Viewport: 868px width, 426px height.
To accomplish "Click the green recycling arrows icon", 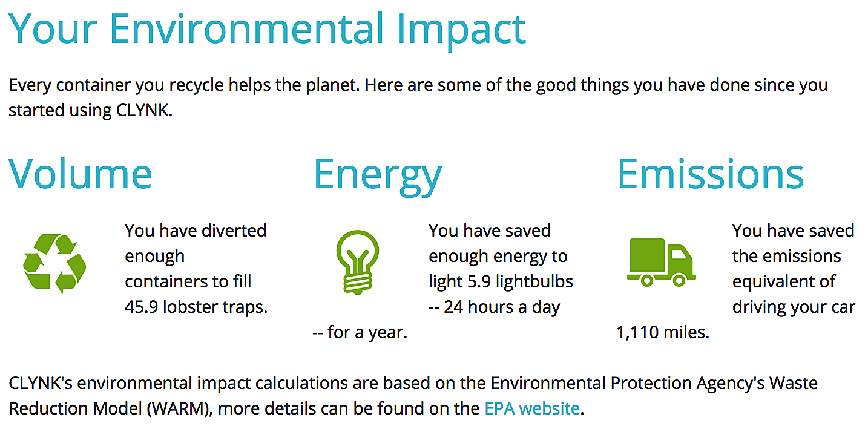I will 54,264.
